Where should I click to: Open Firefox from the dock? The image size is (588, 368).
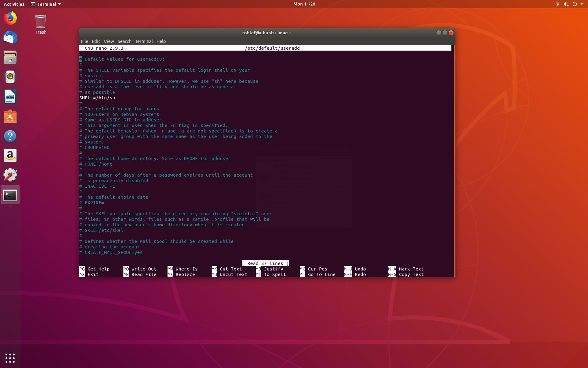10,18
